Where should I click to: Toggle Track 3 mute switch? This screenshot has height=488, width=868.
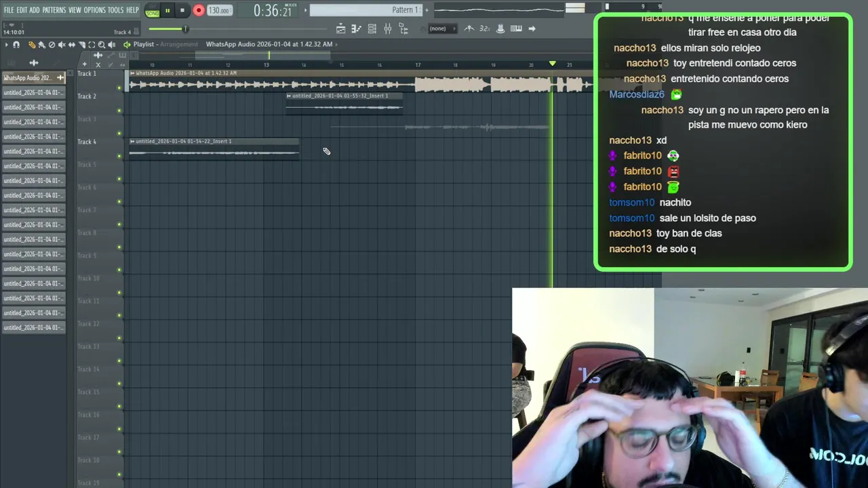(119, 134)
